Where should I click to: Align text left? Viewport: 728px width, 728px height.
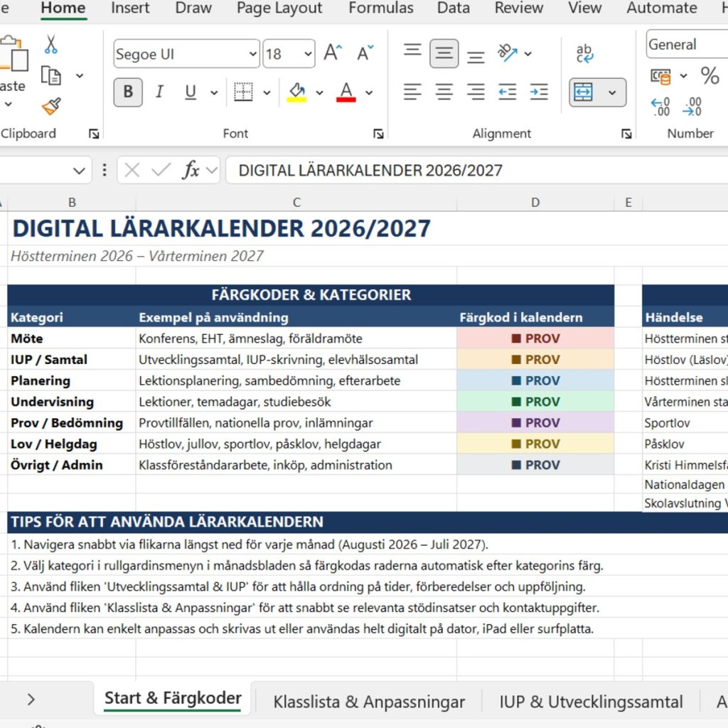point(412,92)
